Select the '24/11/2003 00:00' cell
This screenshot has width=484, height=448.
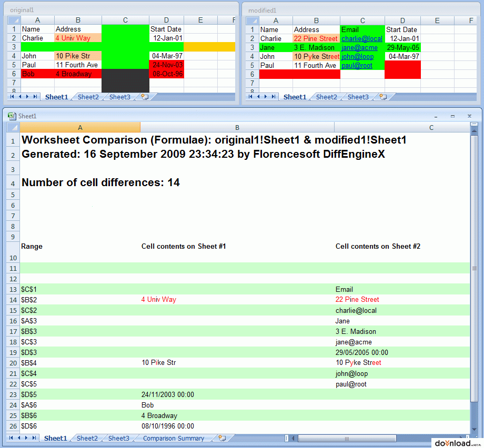(x=237, y=394)
